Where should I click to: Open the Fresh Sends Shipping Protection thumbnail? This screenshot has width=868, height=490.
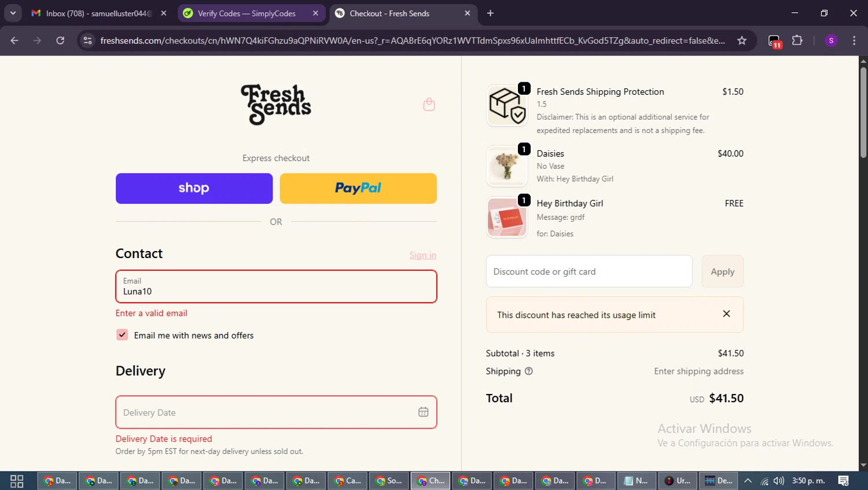tap(507, 105)
